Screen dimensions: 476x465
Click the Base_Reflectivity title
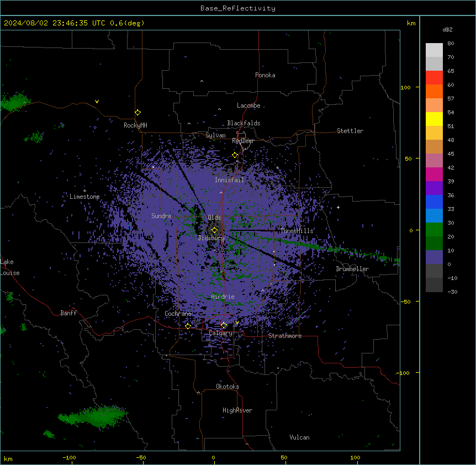[238, 8]
